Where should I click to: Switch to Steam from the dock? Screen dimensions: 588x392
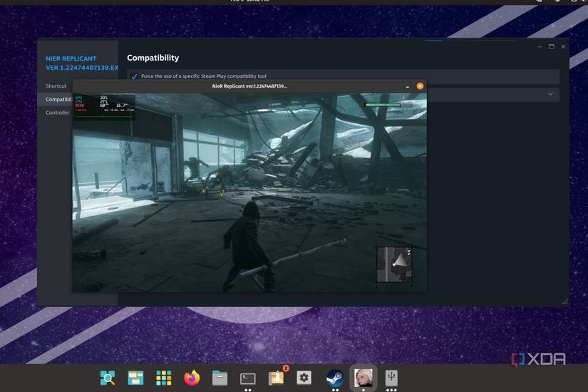(334, 378)
